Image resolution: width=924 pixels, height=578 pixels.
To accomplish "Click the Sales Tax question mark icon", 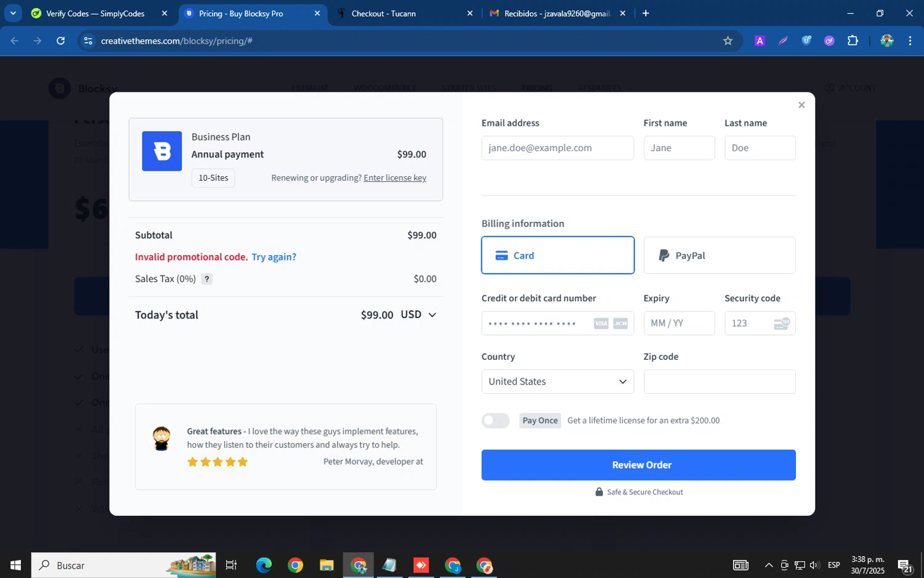I will click(x=207, y=279).
